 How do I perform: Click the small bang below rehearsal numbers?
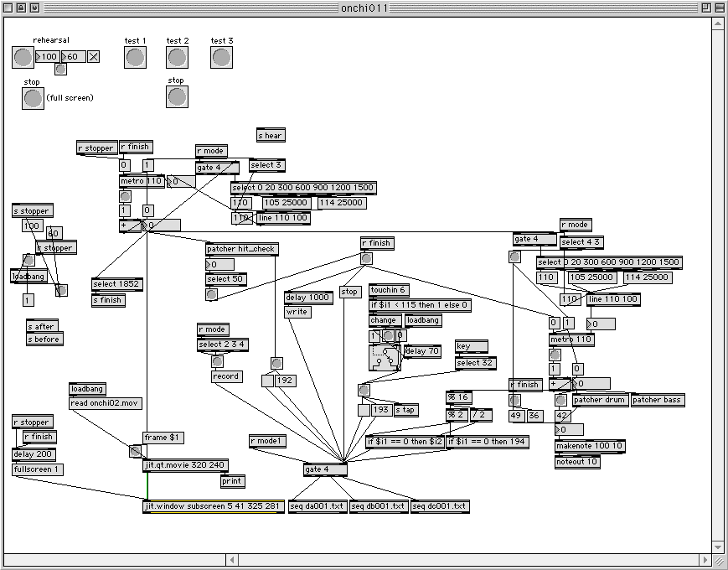60,70
